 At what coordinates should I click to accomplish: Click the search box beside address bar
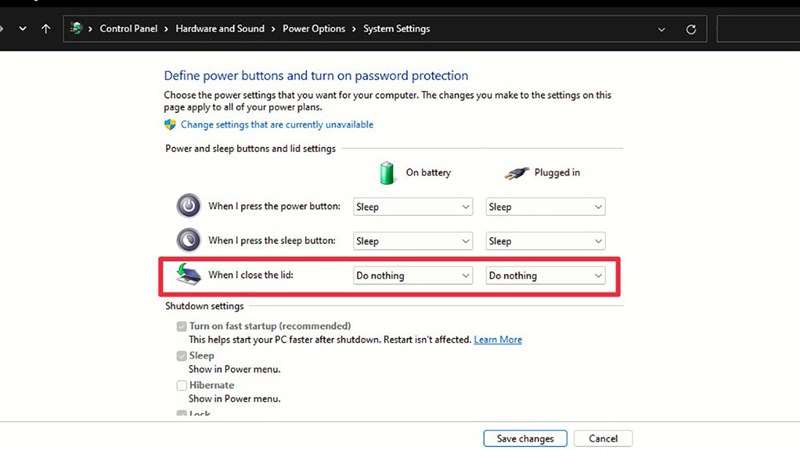[758, 29]
